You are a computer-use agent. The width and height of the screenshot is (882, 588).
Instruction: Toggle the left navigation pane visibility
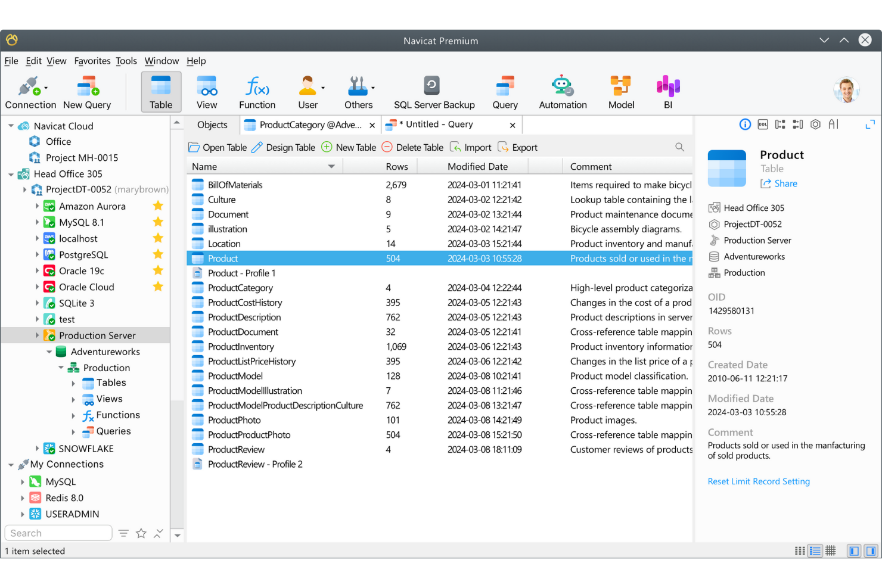click(853, 550)
